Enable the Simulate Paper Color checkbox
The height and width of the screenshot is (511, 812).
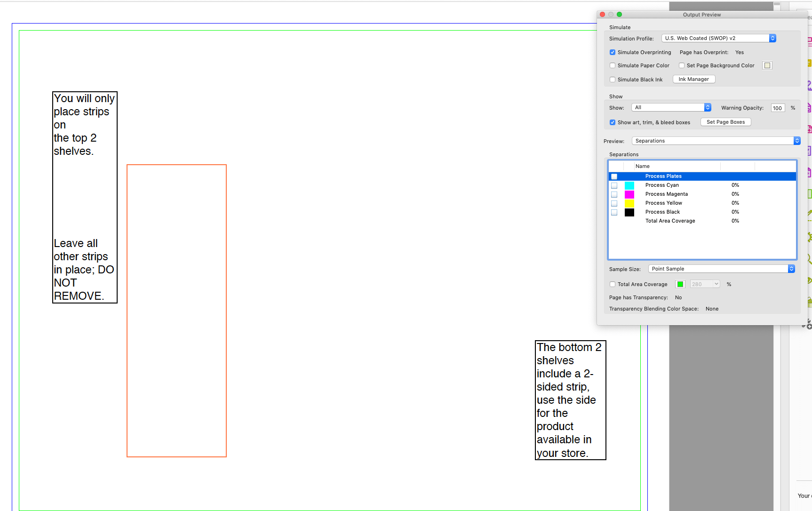pyautogui.click(x=613, y=65)
